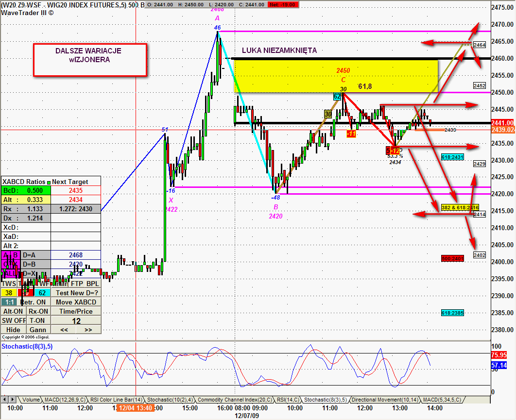Click the blue 57.14 stochastic value tag
The width and height of the screenshot is (516, 420).
499,365
